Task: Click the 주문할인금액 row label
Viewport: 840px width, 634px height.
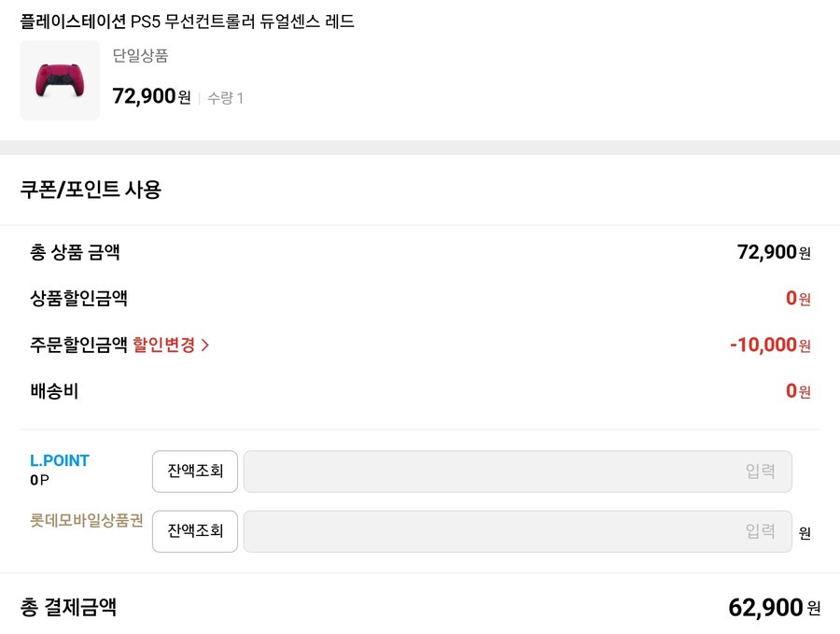Action: point(78,345)
